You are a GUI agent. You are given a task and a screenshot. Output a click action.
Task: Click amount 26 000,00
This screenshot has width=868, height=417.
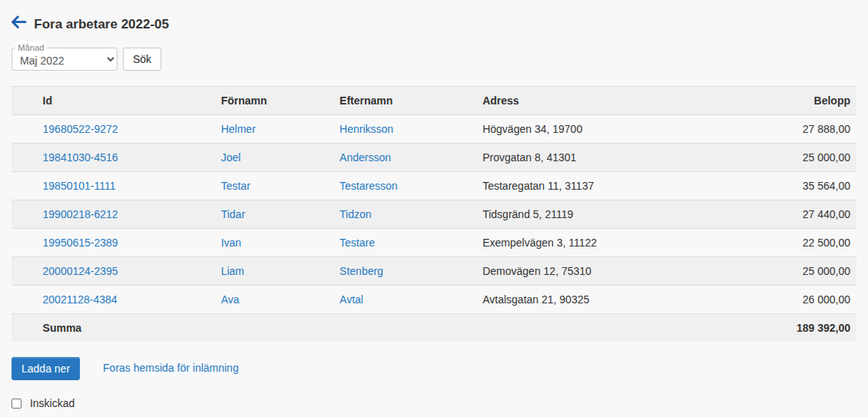pyautogui.click(x=827, y=300)
